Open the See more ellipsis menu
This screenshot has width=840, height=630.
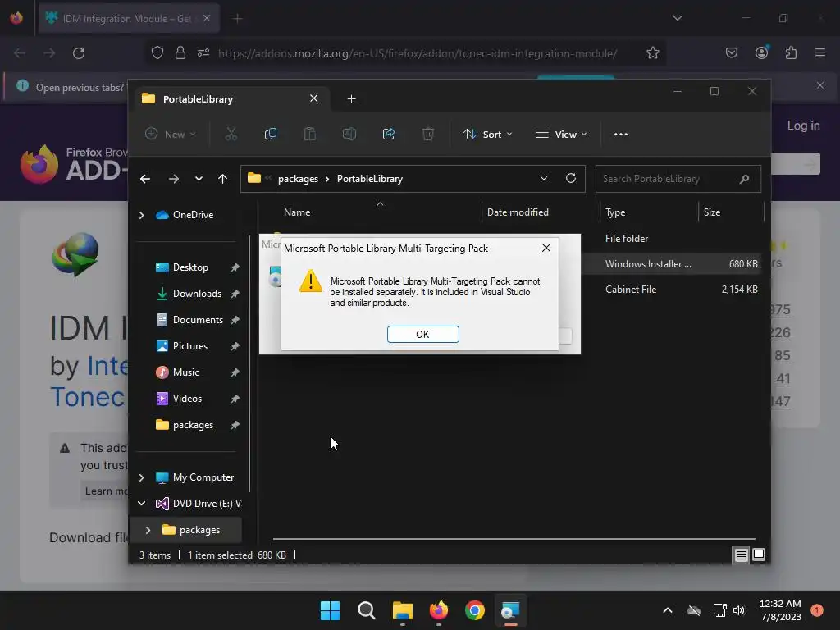620,134
